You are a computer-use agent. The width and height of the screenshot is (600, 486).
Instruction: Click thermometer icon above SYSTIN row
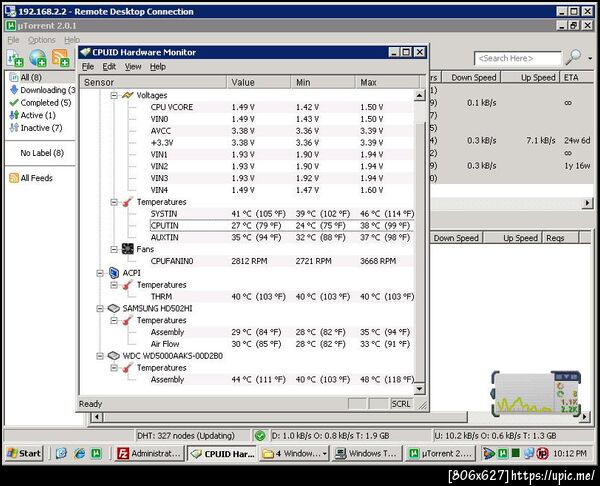click(x=127, y=202)
